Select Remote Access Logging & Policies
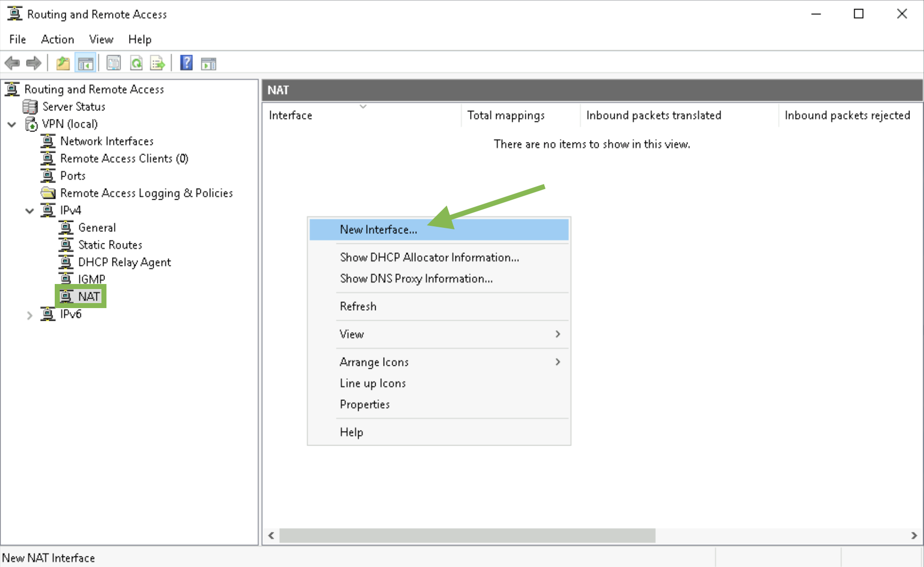The width and height of the screenshot is (924, 567). 146,193
